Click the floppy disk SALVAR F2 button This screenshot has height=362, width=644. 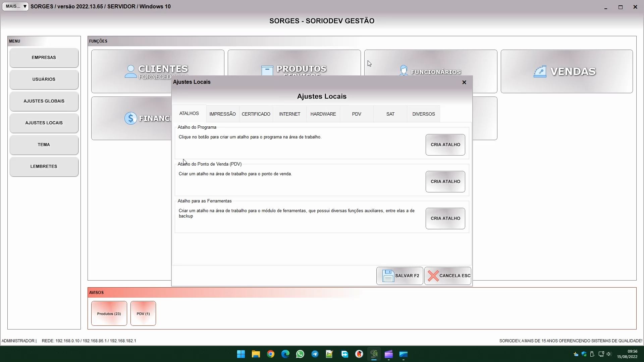click(399, 276)
